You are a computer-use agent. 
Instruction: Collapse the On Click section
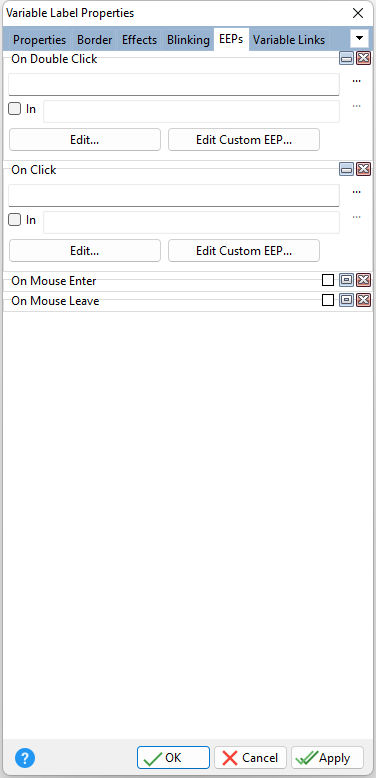pyautogui.click(x=346, y=170)
